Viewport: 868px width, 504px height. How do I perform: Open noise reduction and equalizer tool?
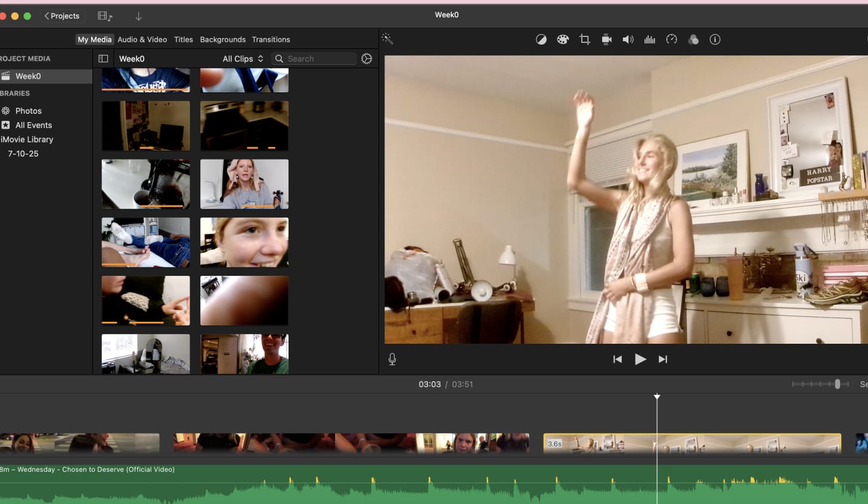[x=650, y=39]
